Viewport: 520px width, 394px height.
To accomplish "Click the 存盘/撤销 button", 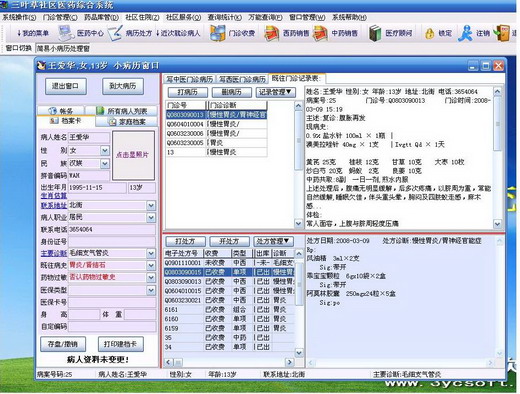I will click(63, 344).
